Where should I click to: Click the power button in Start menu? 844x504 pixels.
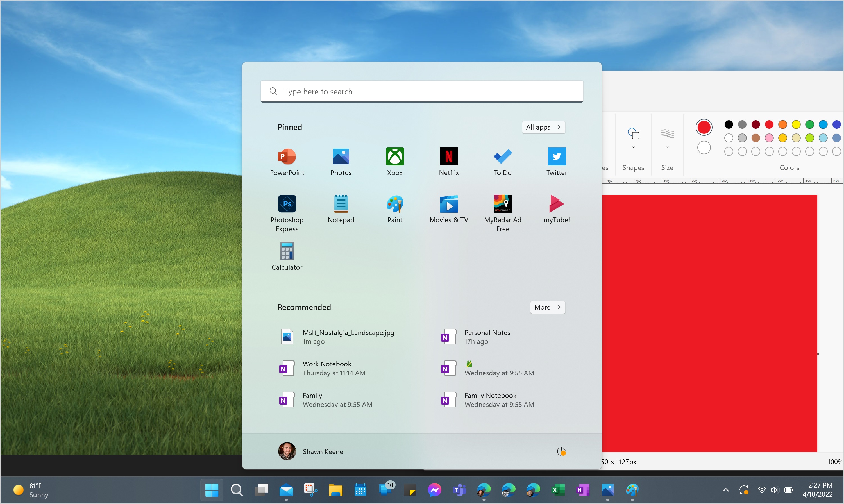(x=561, y=451)
